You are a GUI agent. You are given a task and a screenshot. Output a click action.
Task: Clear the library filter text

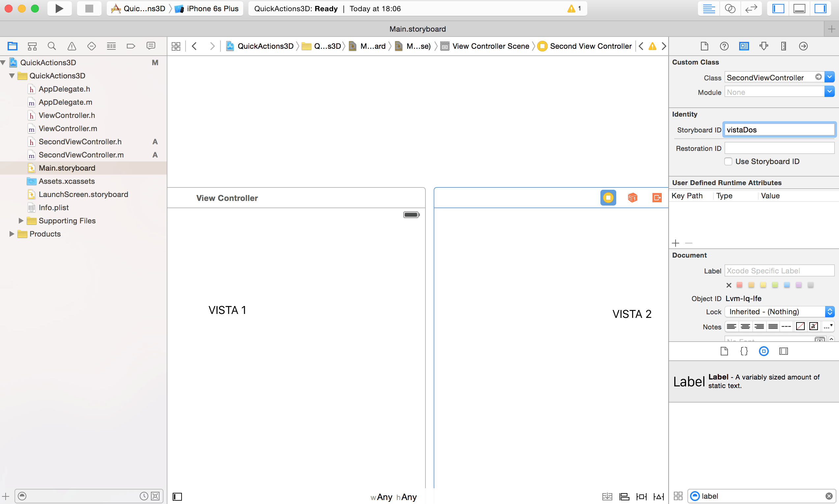tap(829, 496)
